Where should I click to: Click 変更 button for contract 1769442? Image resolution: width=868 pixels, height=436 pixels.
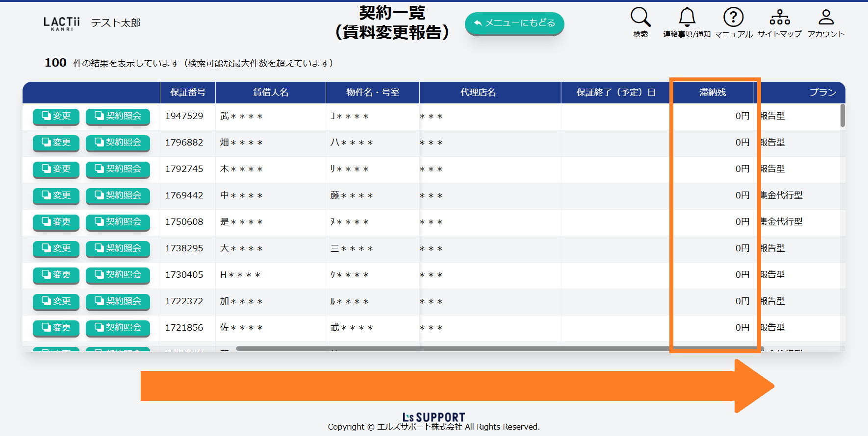coord(56,195)
